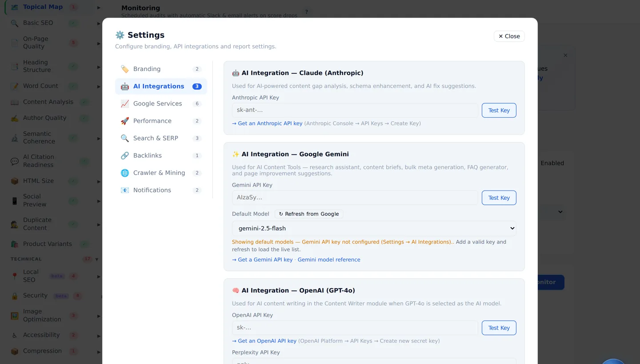640x364 pixels.
Task: Expand the Basic SEO arrow
Action: pyautogui.click(x=99, y=24)
